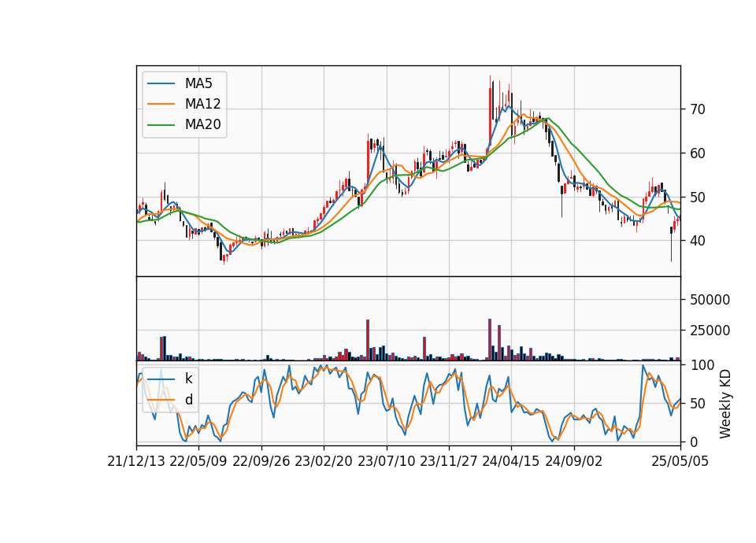Click the 21/12/13 date tick label
The height and width of the screenshot is (543, 756).
(136, 461)
